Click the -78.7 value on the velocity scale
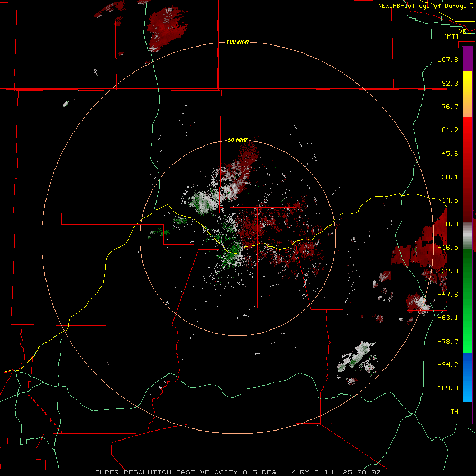 [x=448, y=342]
